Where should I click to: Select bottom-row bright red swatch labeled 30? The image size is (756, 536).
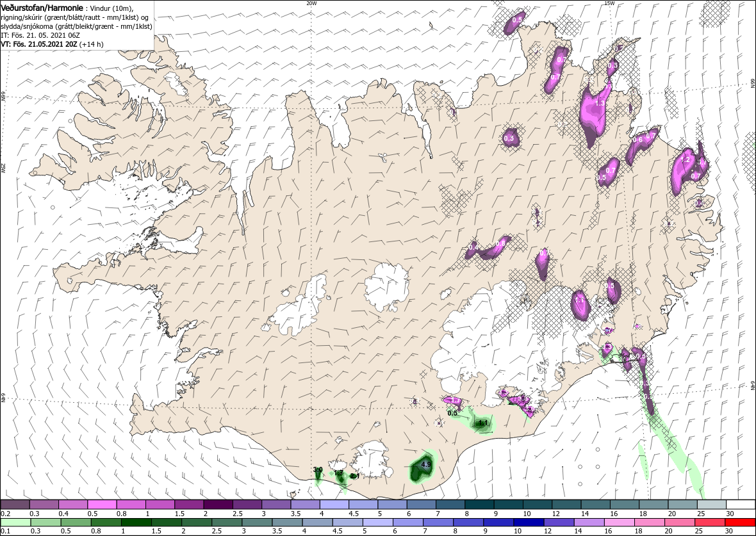click(x=740, y=523)
